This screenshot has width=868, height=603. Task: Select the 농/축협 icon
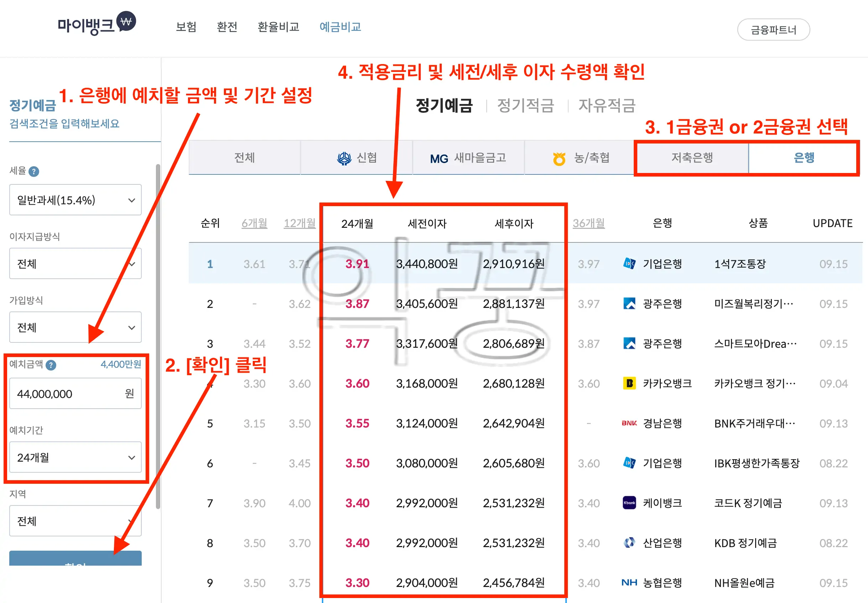click(560, 158)
